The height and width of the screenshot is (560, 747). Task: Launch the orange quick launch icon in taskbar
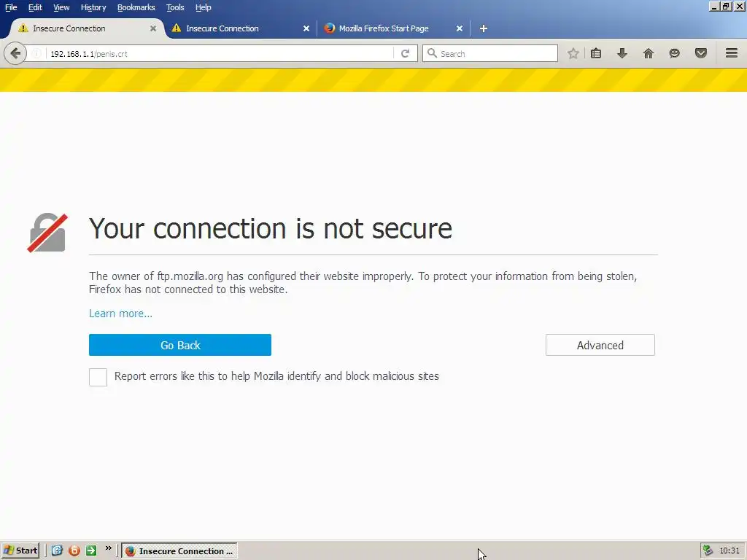click(74, 551)
